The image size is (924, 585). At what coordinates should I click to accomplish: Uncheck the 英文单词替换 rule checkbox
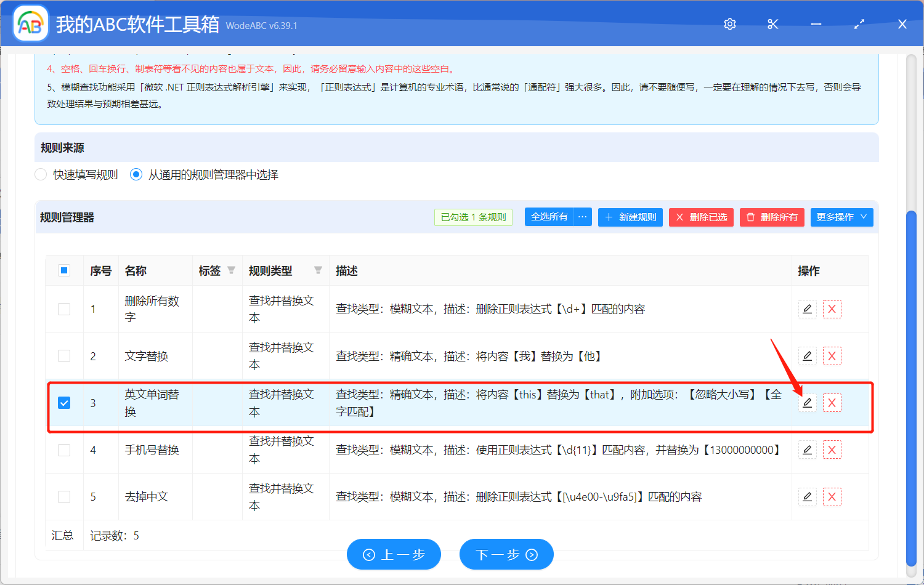[64, 403]
